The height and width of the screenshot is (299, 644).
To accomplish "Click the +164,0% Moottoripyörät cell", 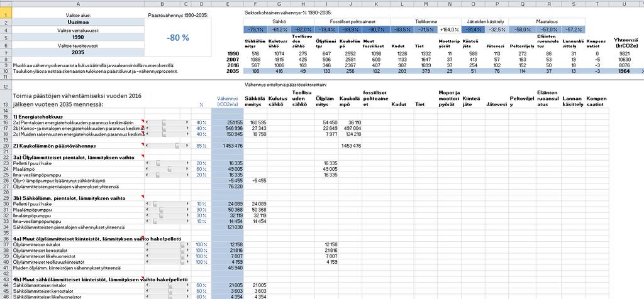I will 449,30.
